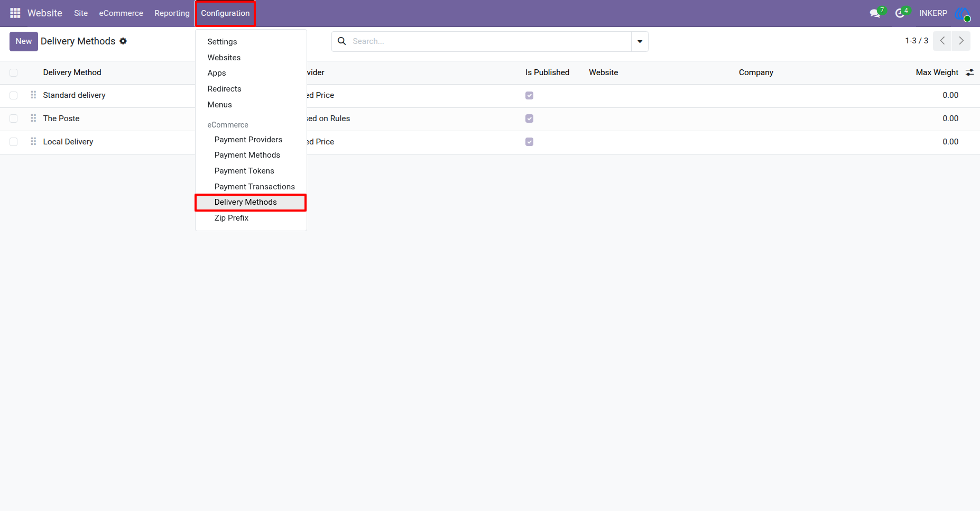This screenshot has width=980, height=511.
Task: Collapse the Configuration menu
Action: pyautogui.click(x=225, y=13)
